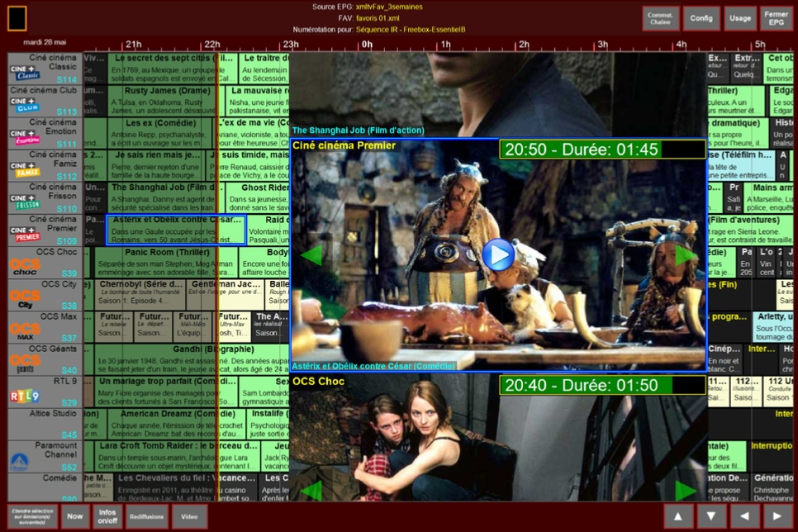Click the Ciné cinéma Premier preview image

click(498, 254)
